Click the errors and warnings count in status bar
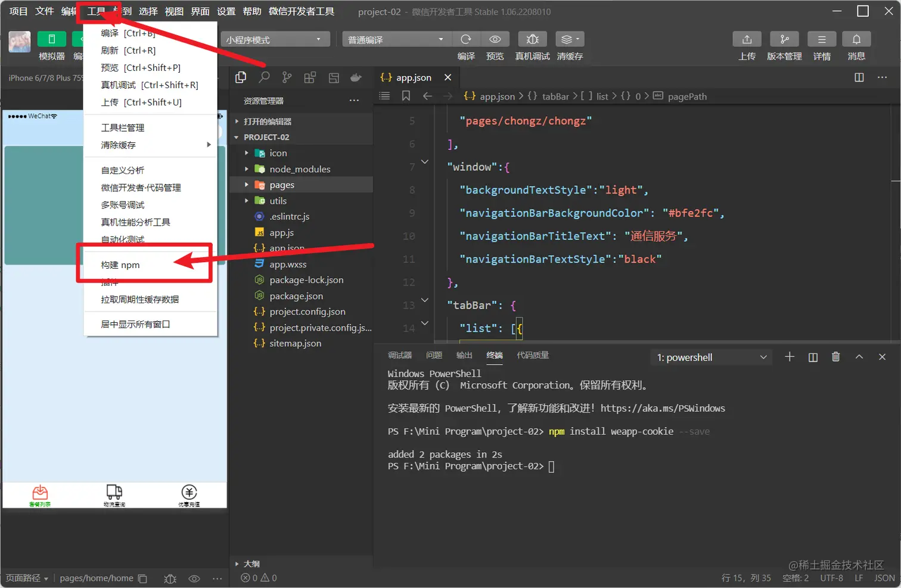 [259, 578]
